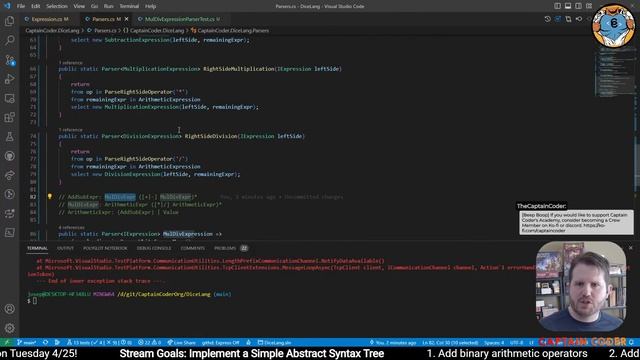Toggle the bottom panel layout icon
This screenshot has height=360, width=640.
(x=568, y=6)
